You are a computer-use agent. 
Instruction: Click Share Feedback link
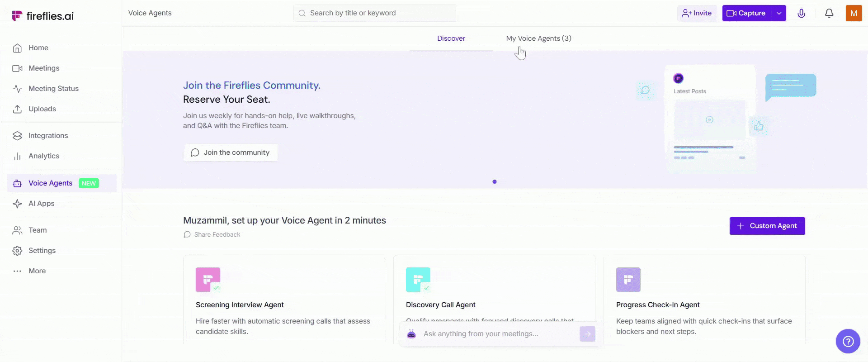point(212,234)
